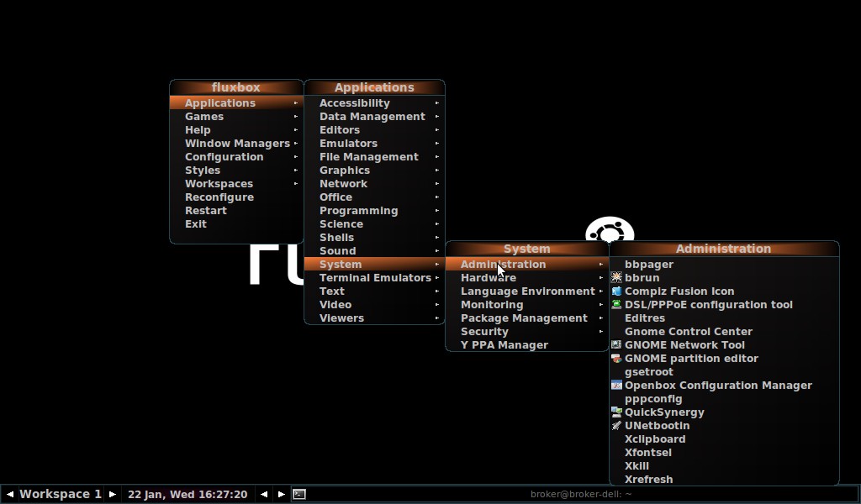Select the Science menu entry
Image resolution: width=861 pixels, height=504 pixels.
tap(374, 223)
